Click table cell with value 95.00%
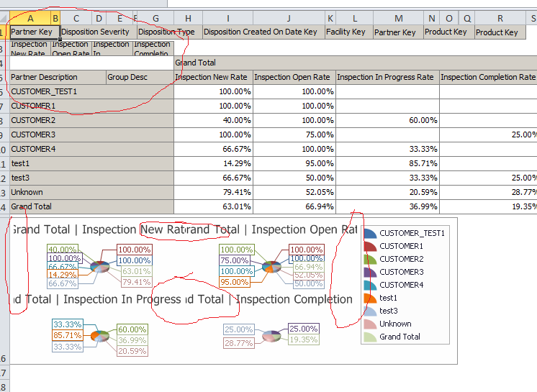 (294, 163)
